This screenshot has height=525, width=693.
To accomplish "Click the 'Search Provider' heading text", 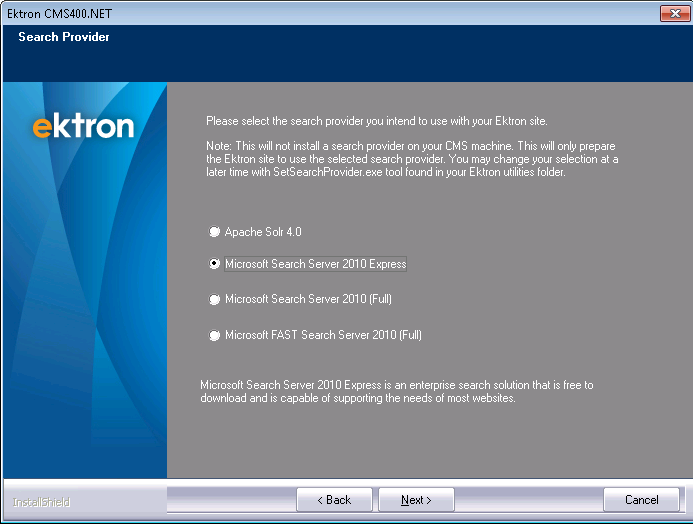I will (64, 37).
